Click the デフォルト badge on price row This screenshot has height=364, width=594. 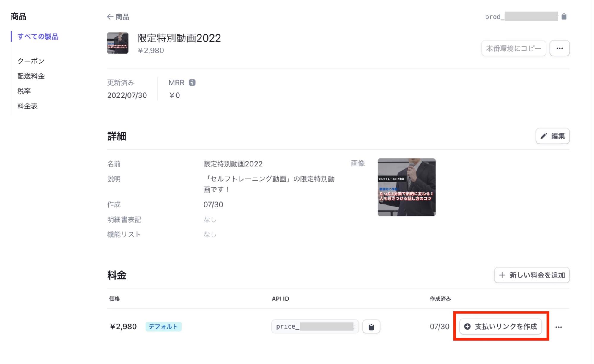click(163, 327)
